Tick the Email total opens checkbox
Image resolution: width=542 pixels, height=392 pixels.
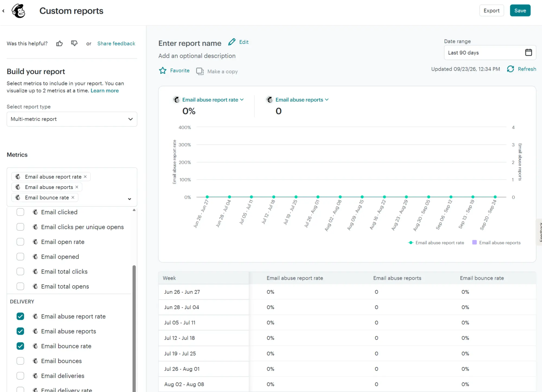pyautogui.click(x=20, y=286)
